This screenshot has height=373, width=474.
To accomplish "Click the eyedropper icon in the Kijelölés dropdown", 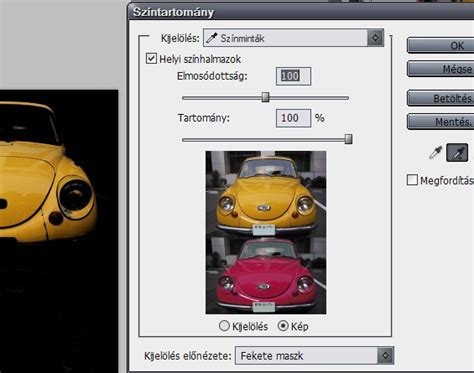I will pyautogui.click(x=212, y=38).
